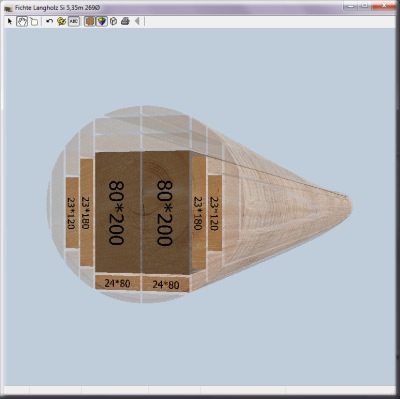Minimize the log viewer window
Image resolution: width=400 pixels, height=399 pixels.
pyautogui.click(x=351, y=6)
